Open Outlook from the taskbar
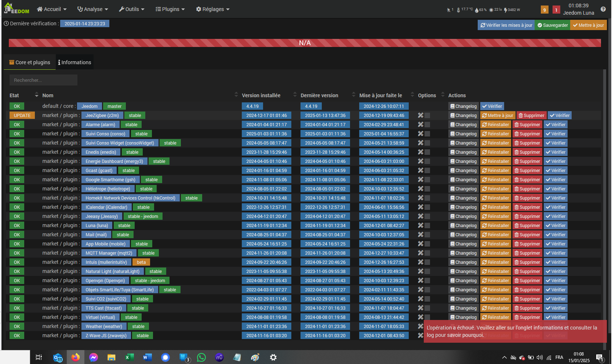Image resolution: width=612 pixels, height=364 pixels. point(58,357)
